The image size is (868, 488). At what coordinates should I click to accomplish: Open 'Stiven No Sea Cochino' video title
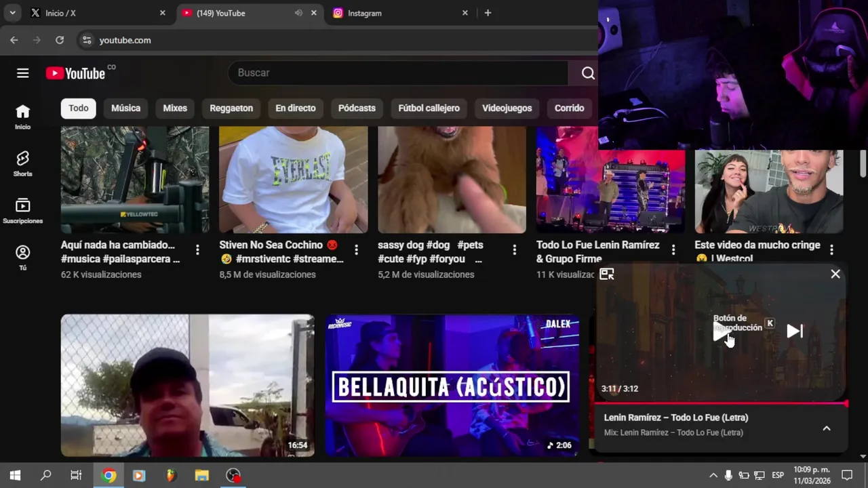281,251
